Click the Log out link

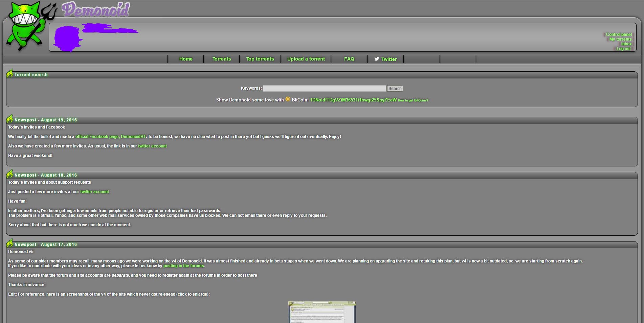pos(624,49)
